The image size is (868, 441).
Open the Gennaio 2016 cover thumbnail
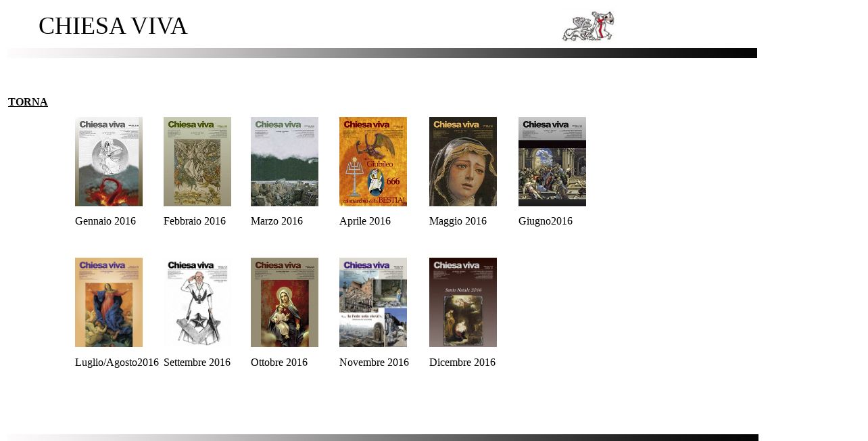109,162
